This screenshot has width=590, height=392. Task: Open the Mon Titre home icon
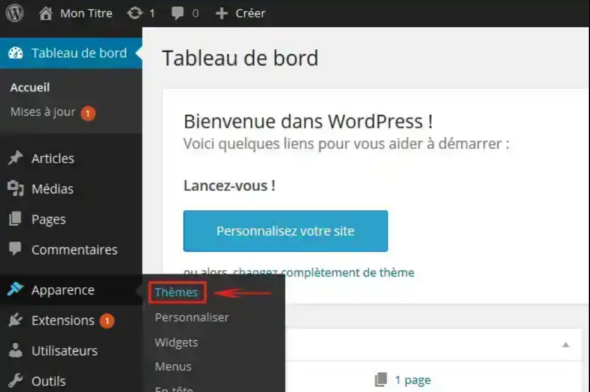point(46,14)
